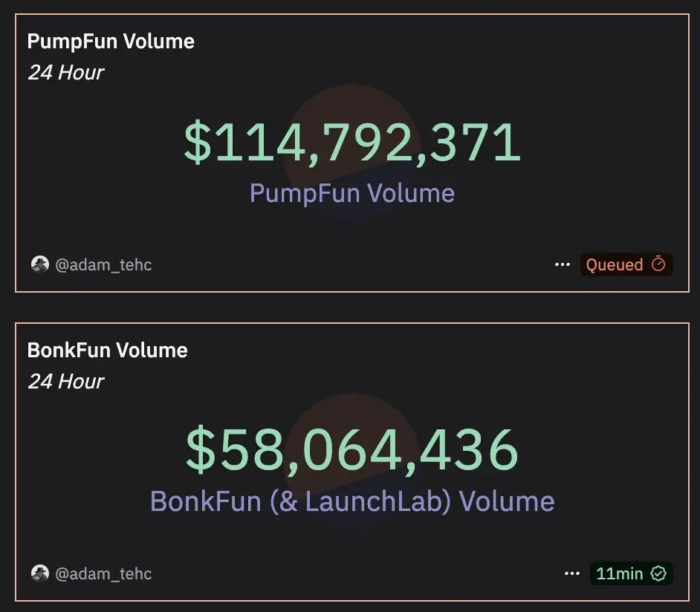Click the BonkFun (& LaunchLab) Volume label
The height and width of the screenshot is (612, 700).
point(352,501)
